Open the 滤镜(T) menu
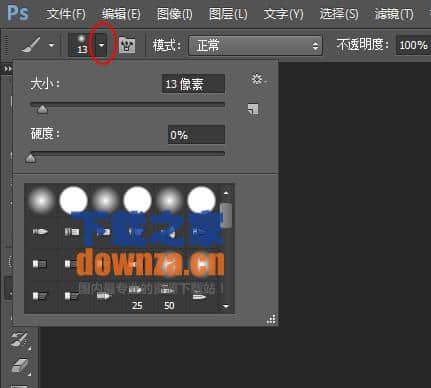Screen dimensions: 431x388 [394, 14]
